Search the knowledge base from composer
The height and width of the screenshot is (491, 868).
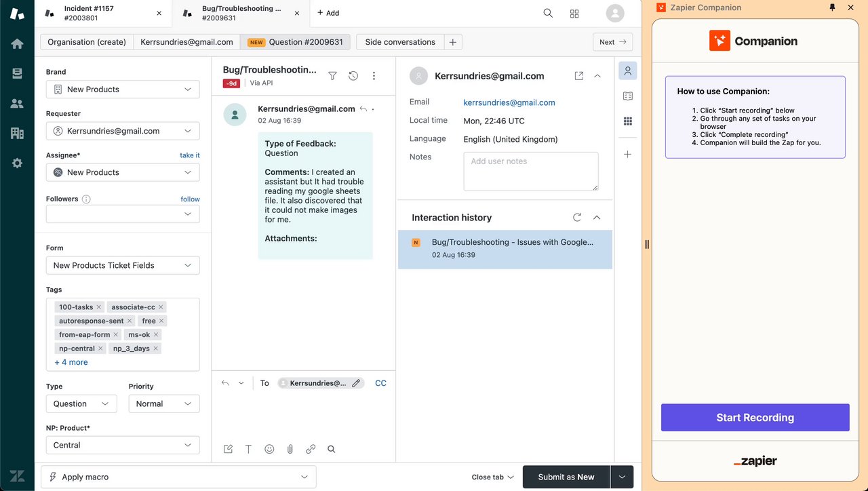pos(332,449)
